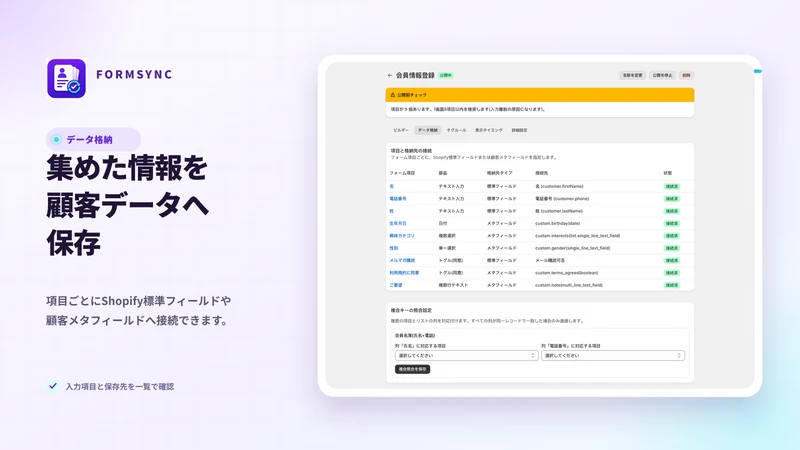Open the 姓 form field link

click(391, 211)
